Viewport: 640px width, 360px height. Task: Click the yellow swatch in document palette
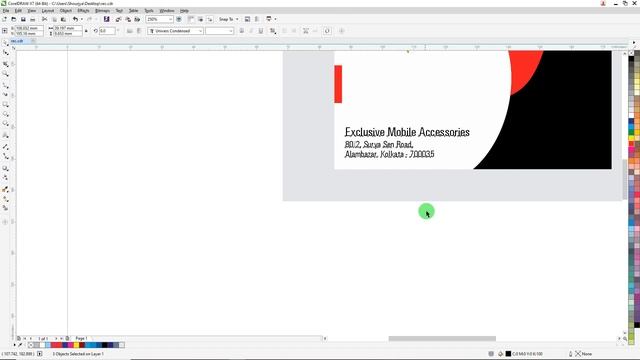pyautogui.click(x=76, y=345)
